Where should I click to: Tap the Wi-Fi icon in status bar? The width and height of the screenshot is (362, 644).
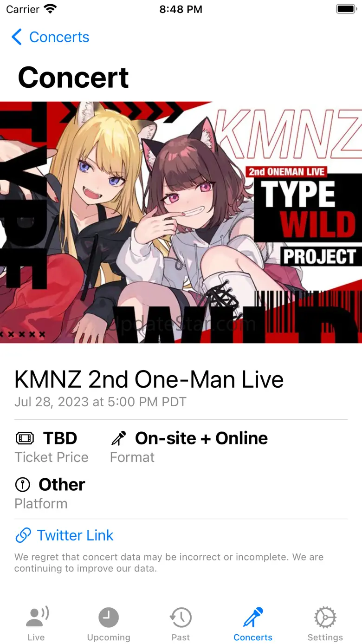[50, 9]
